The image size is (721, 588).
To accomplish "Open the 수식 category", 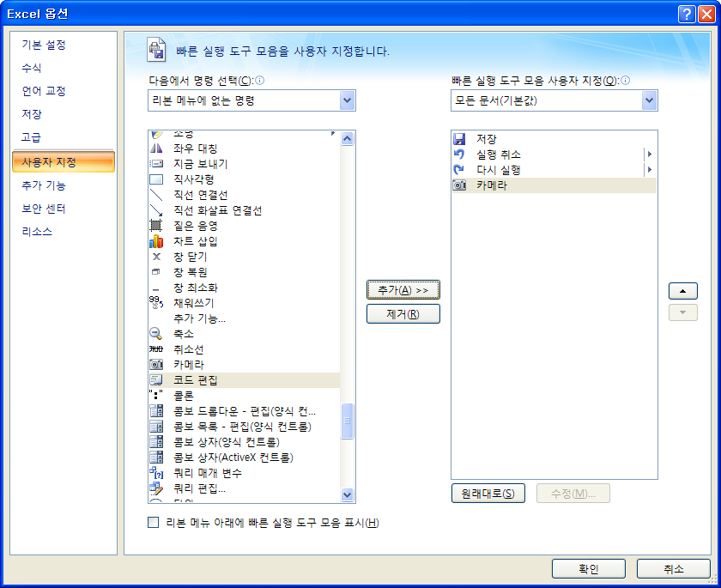I will tap(64, 68).
